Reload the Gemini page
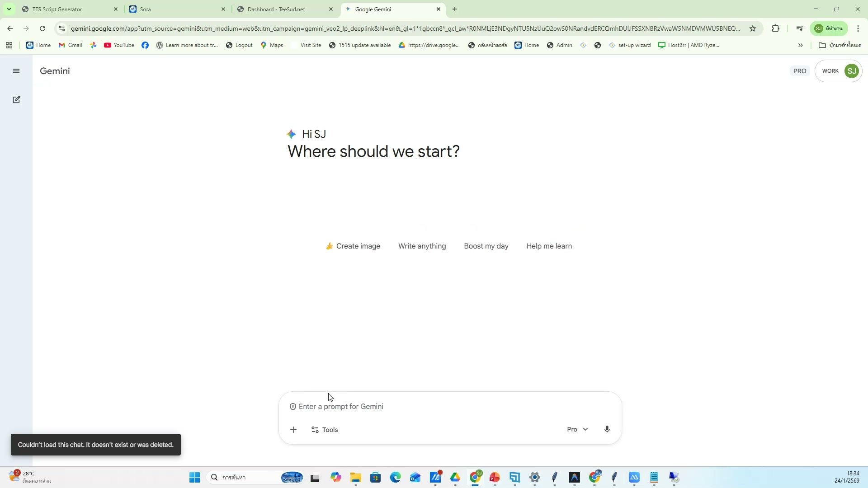This screenshot has height=488, width=868. (x=42, y=28)
